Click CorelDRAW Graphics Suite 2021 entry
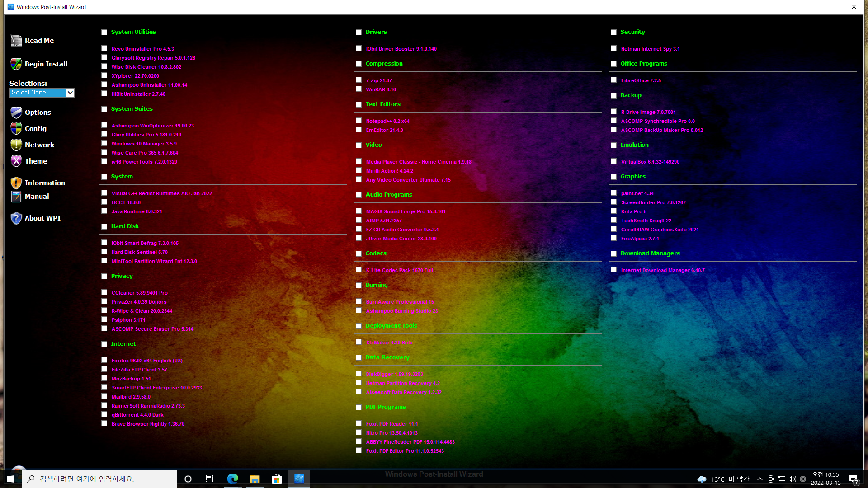This screenshot has width=868, height=488. click(x=660, y=230)
